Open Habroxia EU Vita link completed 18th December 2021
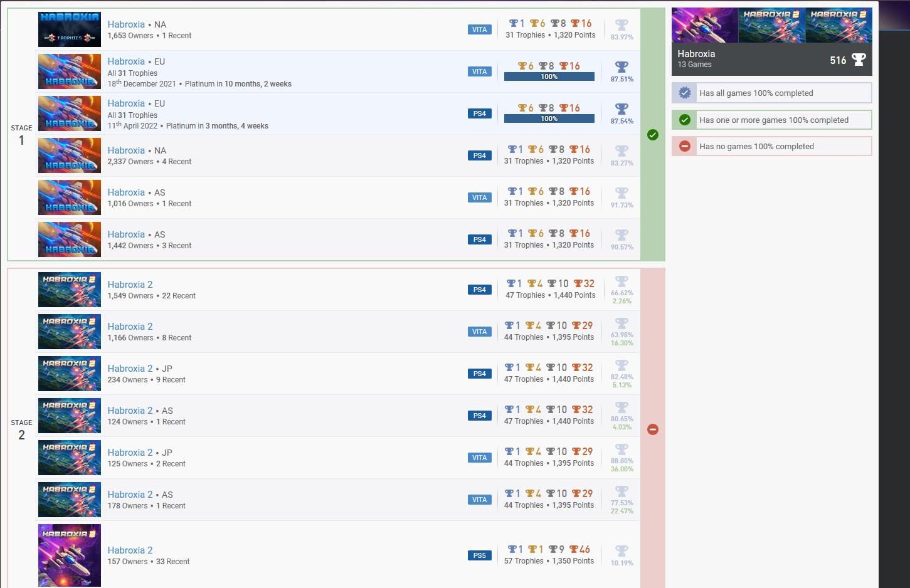 (x=126, y=61)
